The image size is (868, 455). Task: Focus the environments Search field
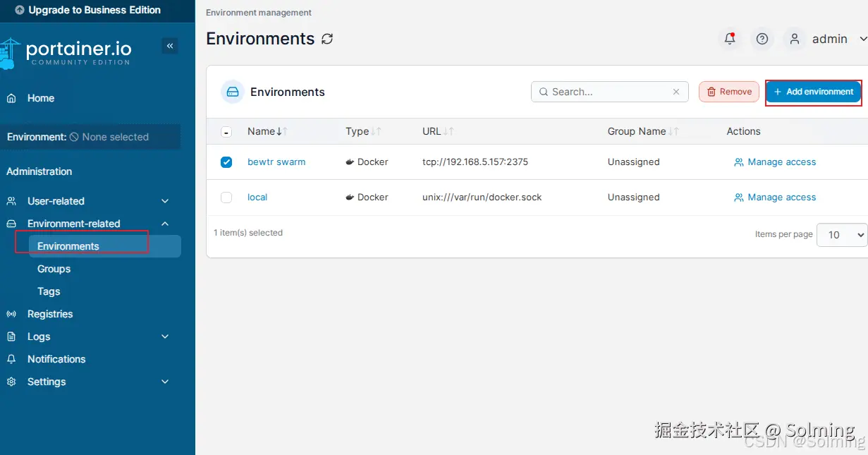coord(606,92)
